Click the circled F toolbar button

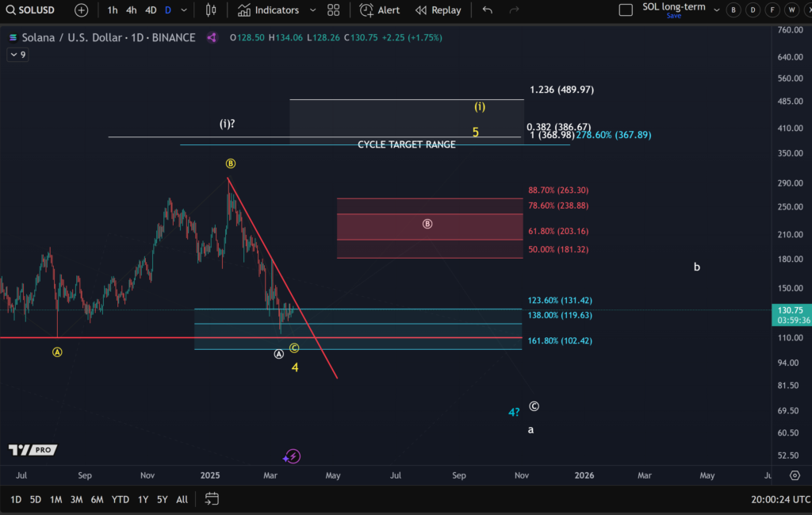click(772, 10)
